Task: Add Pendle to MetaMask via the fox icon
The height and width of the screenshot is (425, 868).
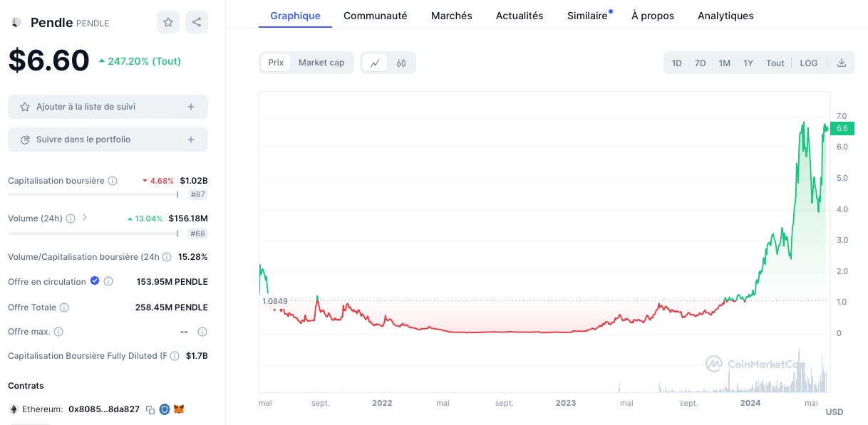Action: point(179,409)
